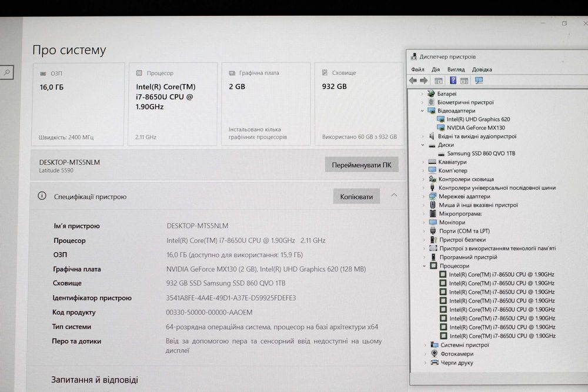Select the Біометричні пристрої icon
Viewport: 588px width, 392px height.
[431, 102]
